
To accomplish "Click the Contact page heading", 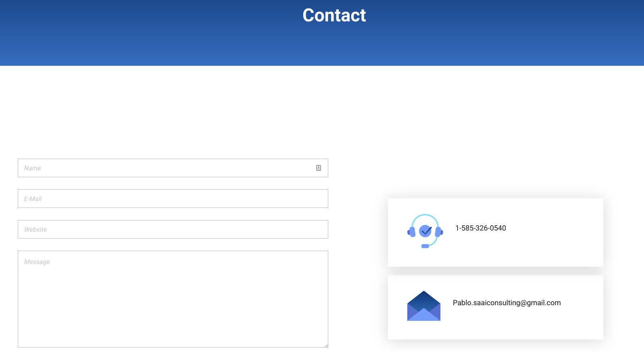I will [x=334, y=15].
